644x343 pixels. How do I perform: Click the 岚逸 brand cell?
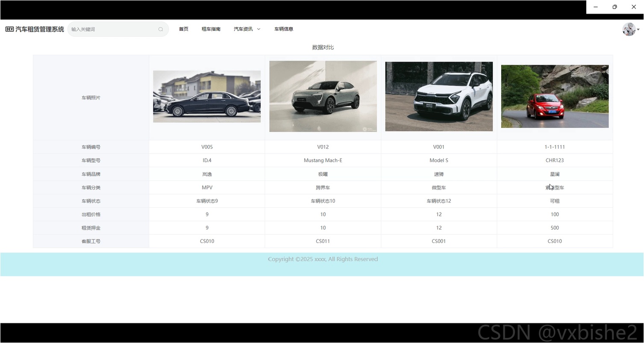(207, 174)
